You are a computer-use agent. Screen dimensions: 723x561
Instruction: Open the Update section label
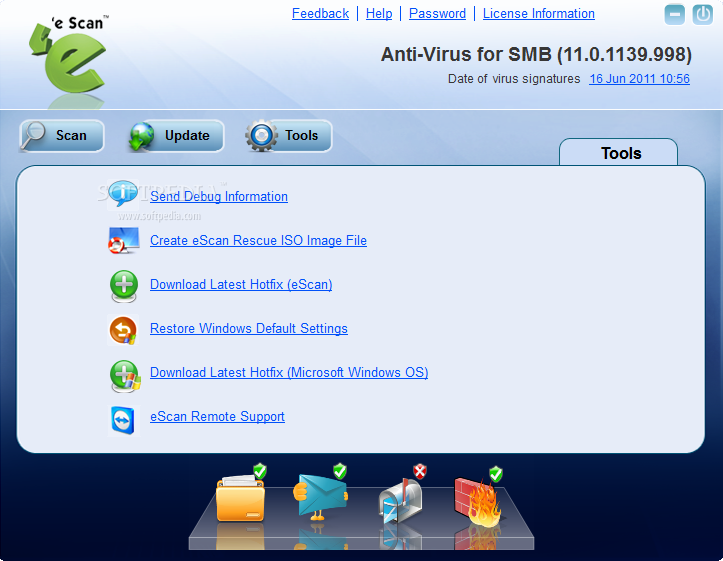187,136
